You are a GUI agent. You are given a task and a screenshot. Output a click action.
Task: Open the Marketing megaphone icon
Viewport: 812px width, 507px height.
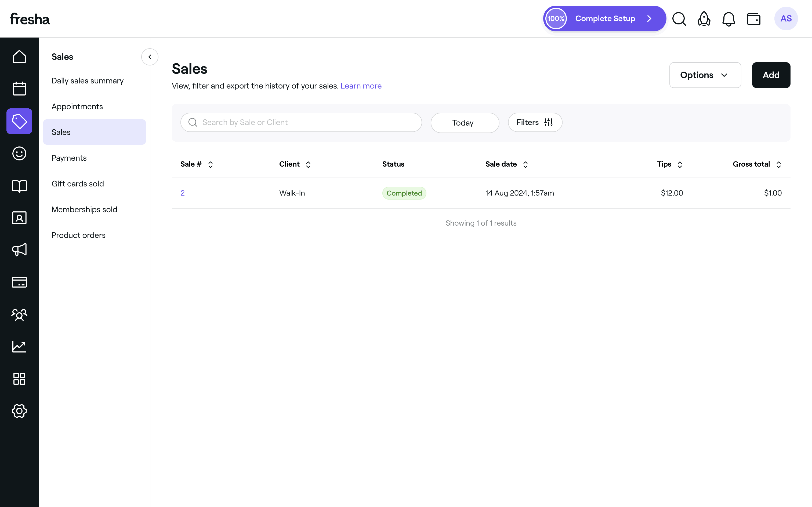click(19, 250)
